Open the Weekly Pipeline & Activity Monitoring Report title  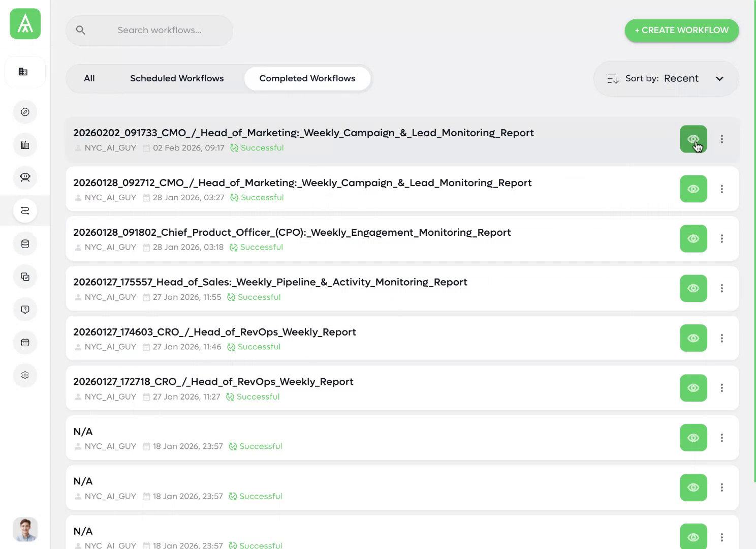270,282
